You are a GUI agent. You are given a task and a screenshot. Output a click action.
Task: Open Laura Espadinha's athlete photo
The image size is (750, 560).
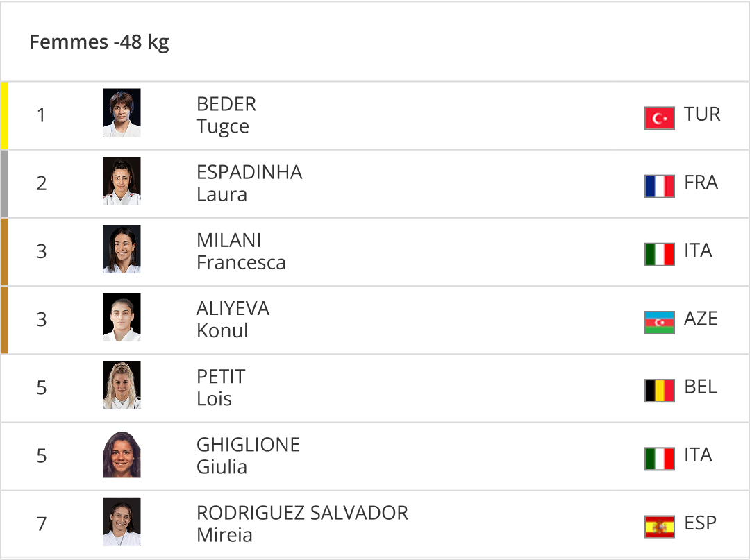tap(122, 181)
